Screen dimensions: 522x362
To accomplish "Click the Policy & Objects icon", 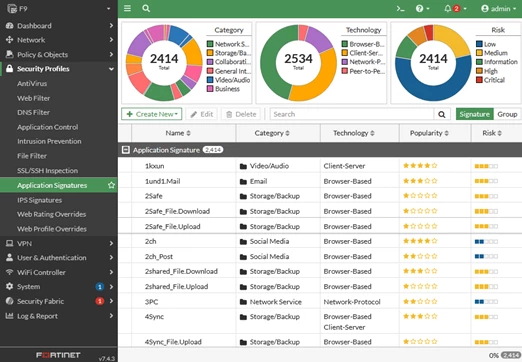I will pyautogui.click(x=10, y=54).
